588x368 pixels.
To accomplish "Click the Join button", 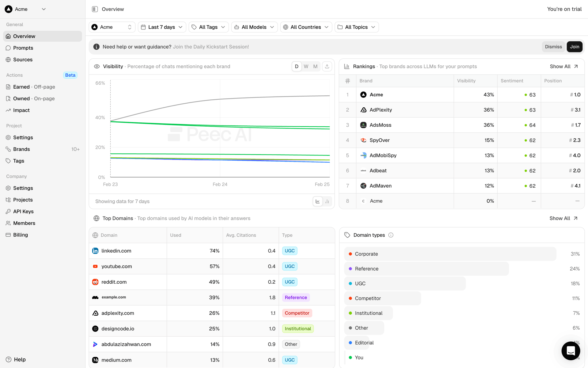I will (575, 47).
